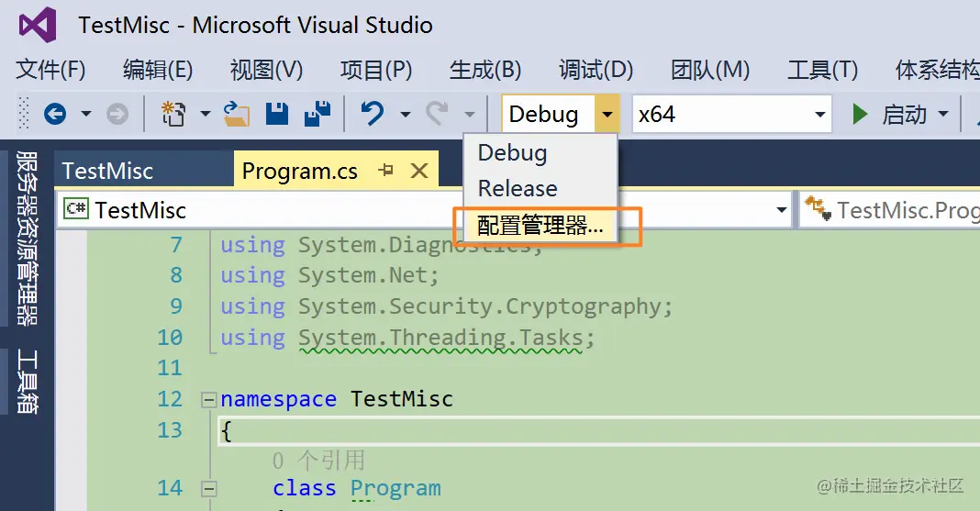Open the 团队(M) menu

tap(710, 70)
